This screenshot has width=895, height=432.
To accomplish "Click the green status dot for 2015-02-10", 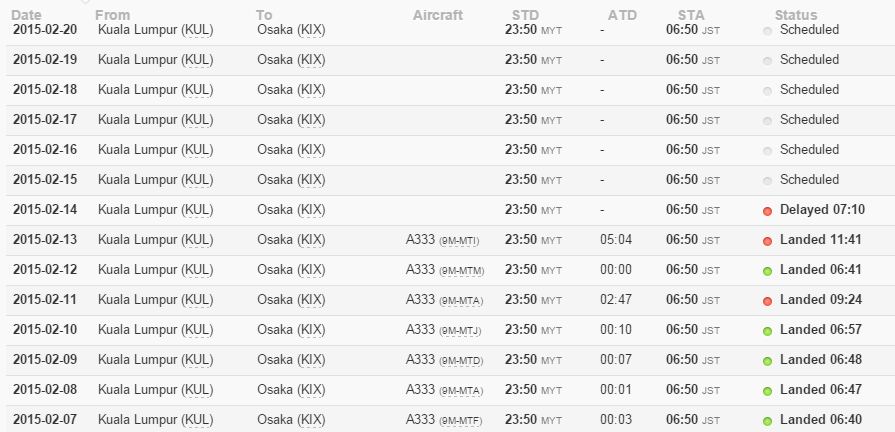I will (x=767, y=331).
